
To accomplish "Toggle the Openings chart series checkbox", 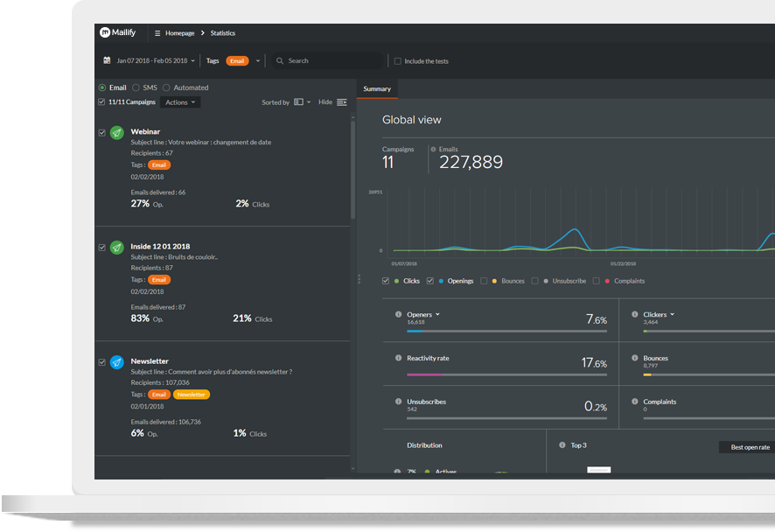I will click(x=430, y=281).
